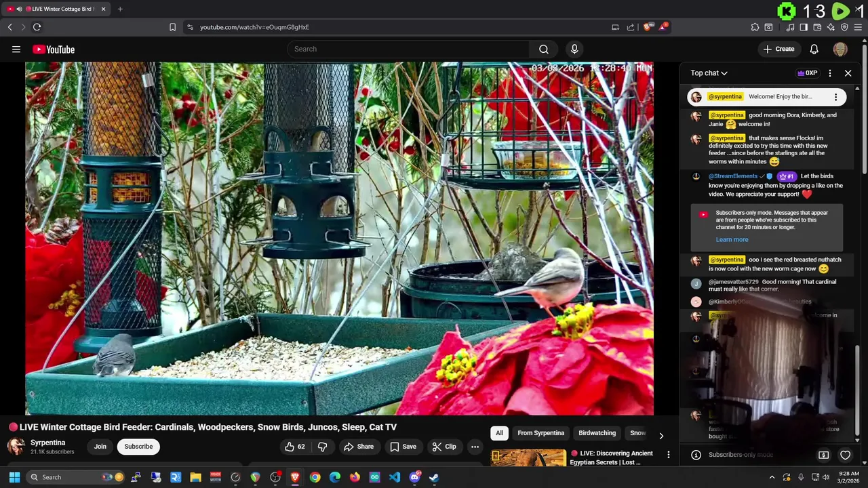Open the Learn more link in chat

pos(732,239)
